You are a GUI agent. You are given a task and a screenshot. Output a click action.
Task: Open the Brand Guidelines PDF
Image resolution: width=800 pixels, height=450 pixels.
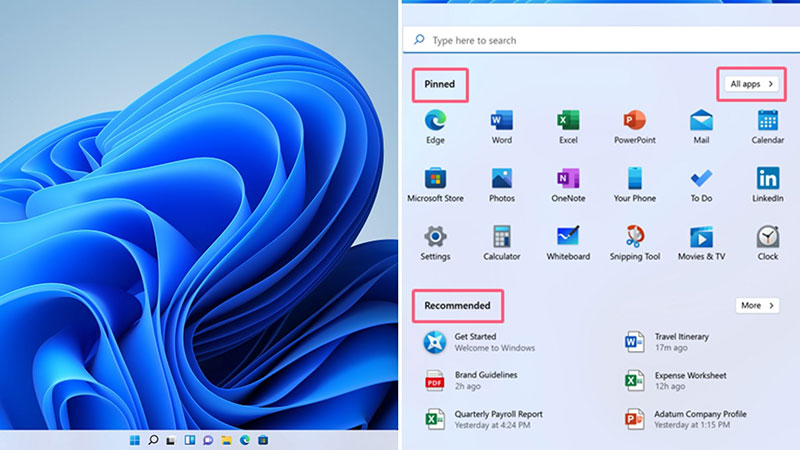[471, 381]
